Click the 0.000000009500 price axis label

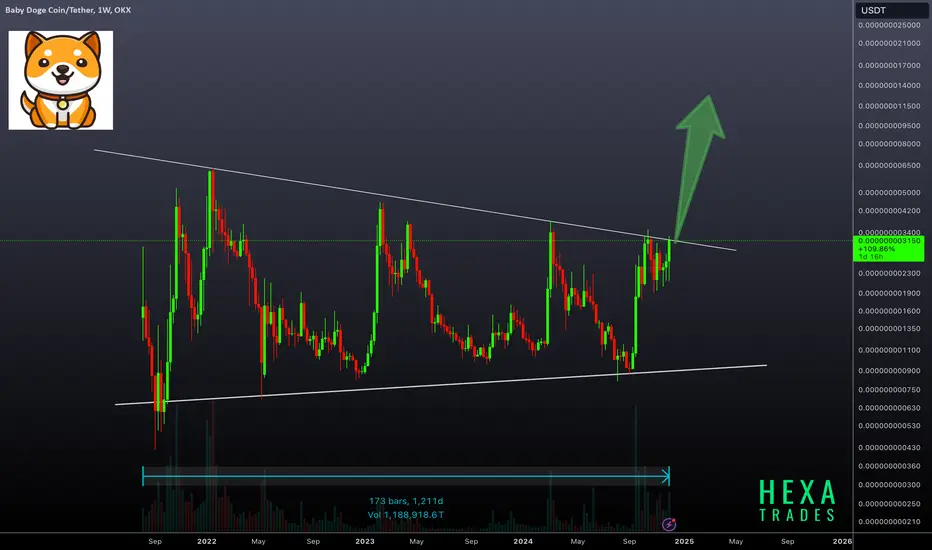(x=889, y=126)
